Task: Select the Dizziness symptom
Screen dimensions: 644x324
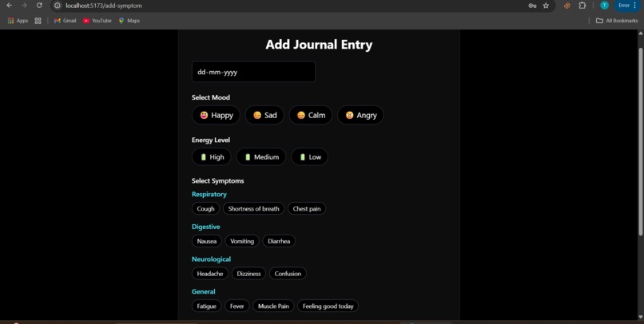Action: point(248,274)
